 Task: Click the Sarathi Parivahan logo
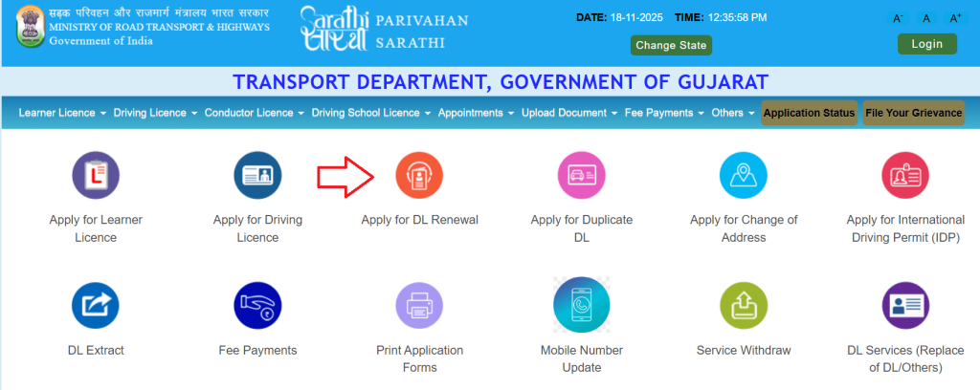click(383, 29)
